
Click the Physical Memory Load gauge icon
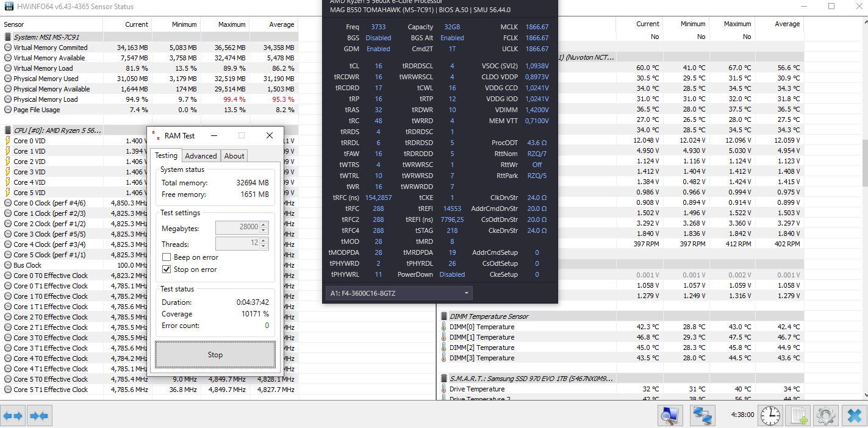7,99
